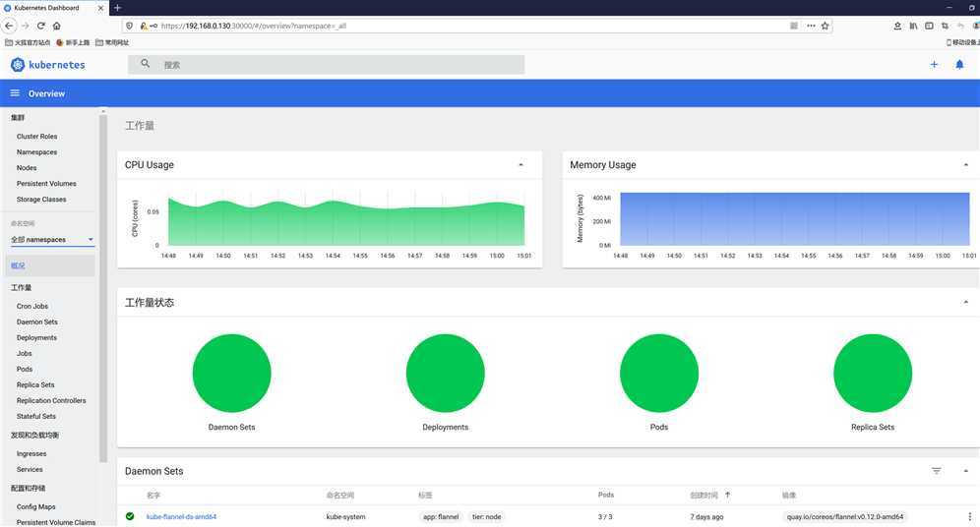Open Persistent Volumes in sidebar
Viewport: 980px width, 527px height.
pos(46,184)
